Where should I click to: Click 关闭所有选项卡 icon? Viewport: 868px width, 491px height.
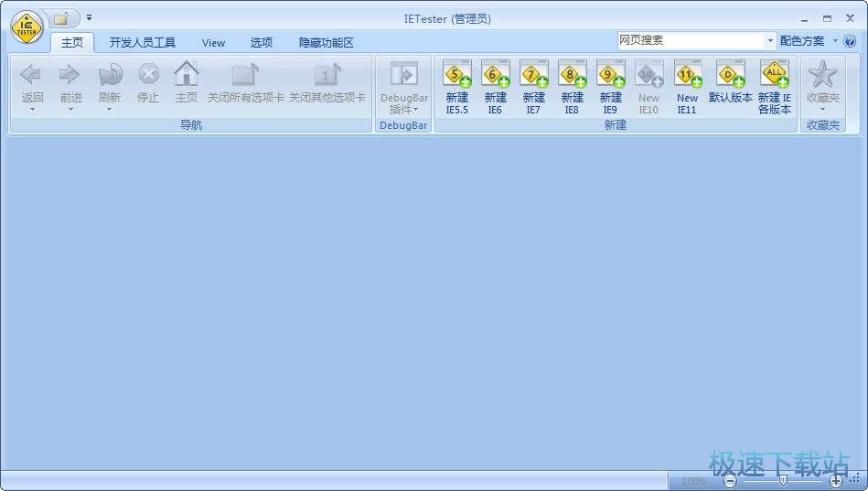tap(245, 75)
